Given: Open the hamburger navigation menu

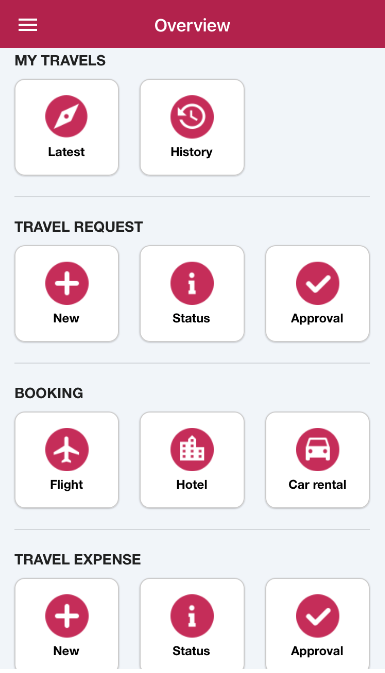Looking at the screenshot, I should [x=27, y=25].
